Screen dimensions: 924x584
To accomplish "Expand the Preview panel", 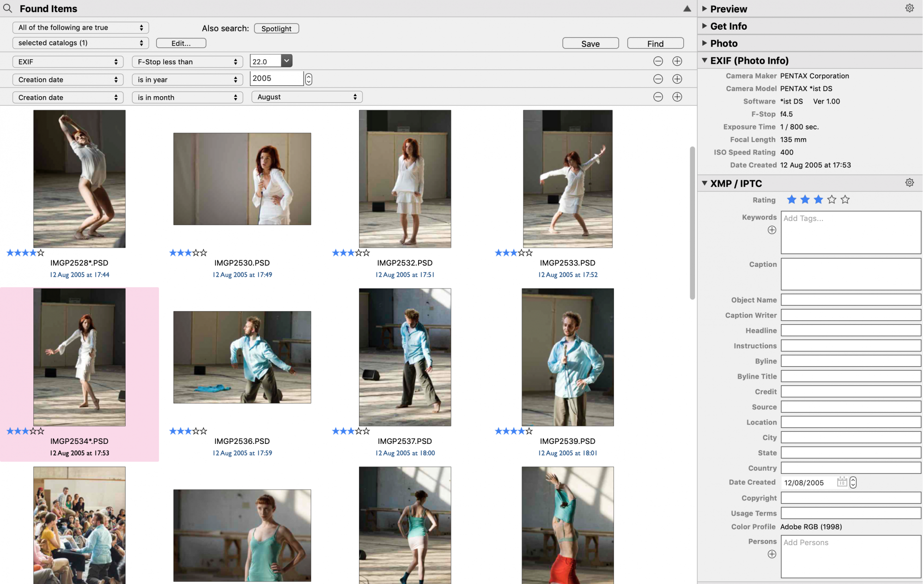I will pos(704,8).
